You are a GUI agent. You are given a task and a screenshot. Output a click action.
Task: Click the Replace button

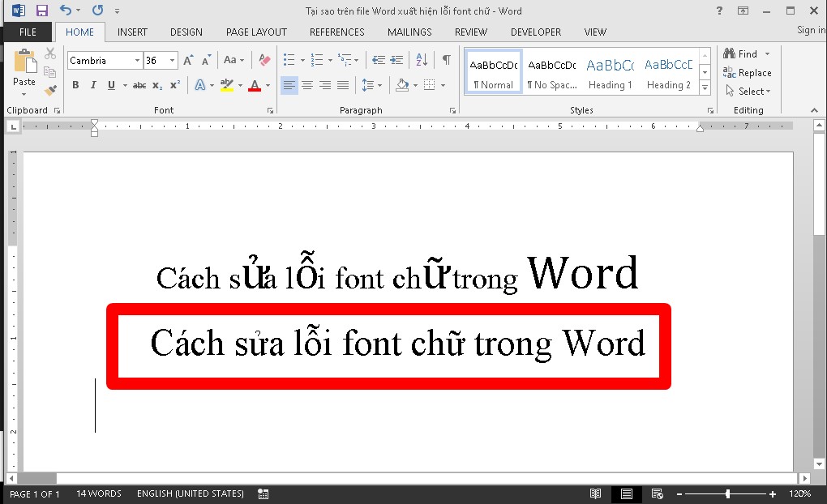coord(748,72)
